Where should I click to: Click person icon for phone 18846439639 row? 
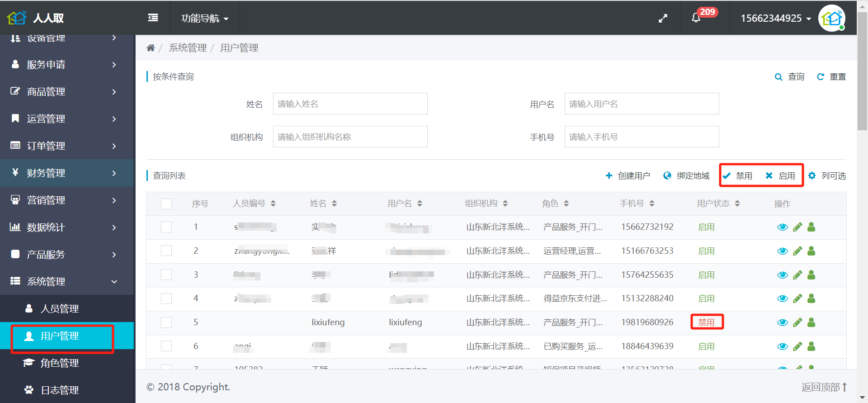(x=811, y=346)
